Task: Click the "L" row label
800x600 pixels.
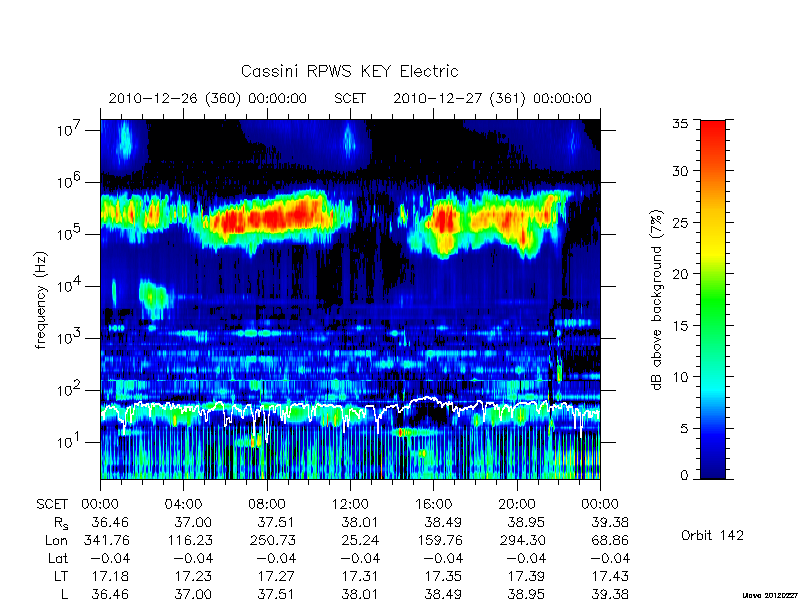Action: pos(64,594)
